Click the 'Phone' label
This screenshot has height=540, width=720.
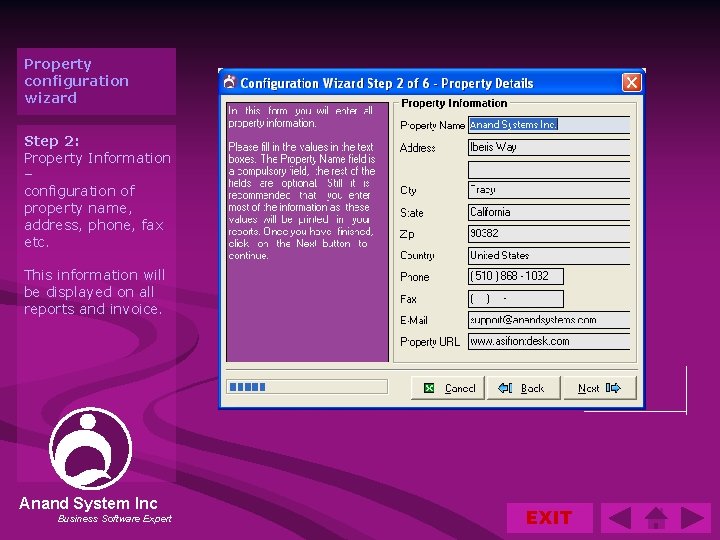tap(415, 277)
